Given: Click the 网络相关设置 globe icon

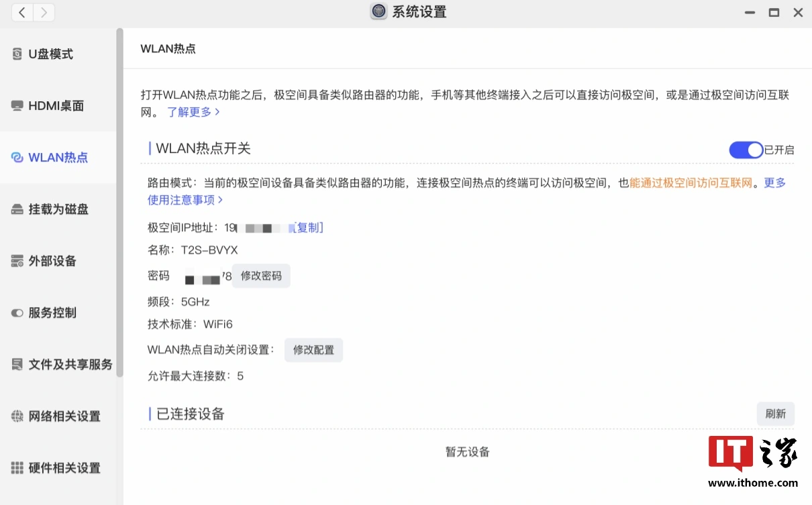Looking at the screenshot, I should [x=17, y=416].
